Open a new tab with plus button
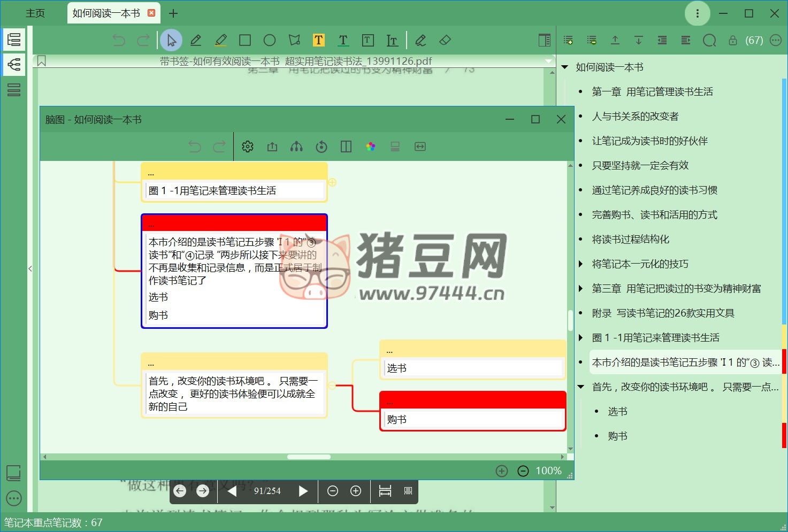 (x=173, y=13)
